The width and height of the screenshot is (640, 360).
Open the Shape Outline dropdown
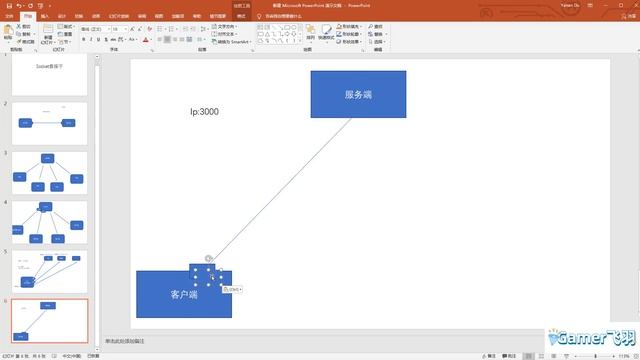click(349, 34)
